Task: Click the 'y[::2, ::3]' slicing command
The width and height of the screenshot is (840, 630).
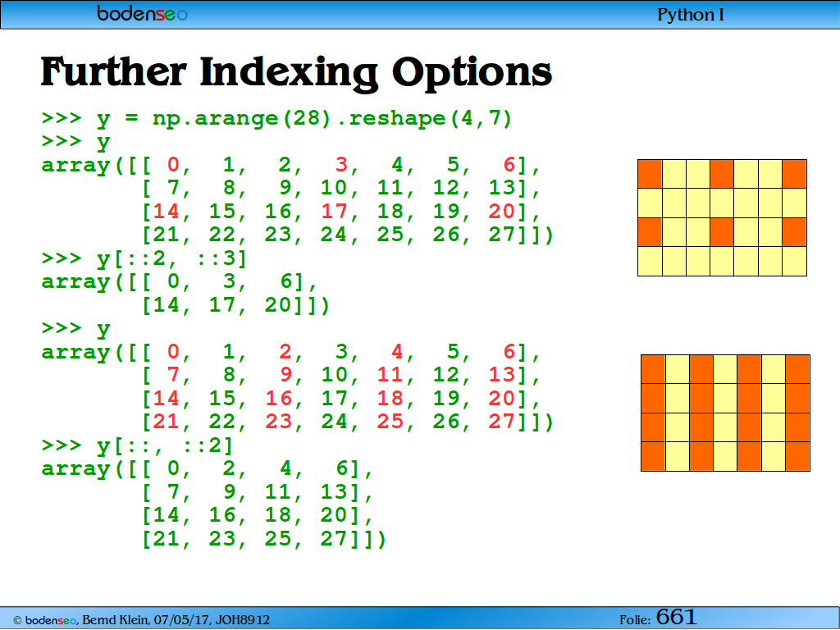Action: [x=172, y=258]
